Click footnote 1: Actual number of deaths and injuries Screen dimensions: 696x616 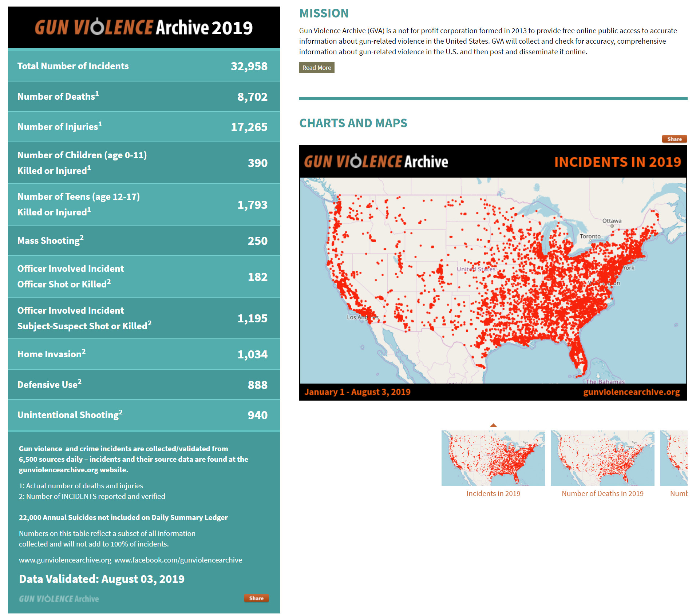[x=81, y=486]
